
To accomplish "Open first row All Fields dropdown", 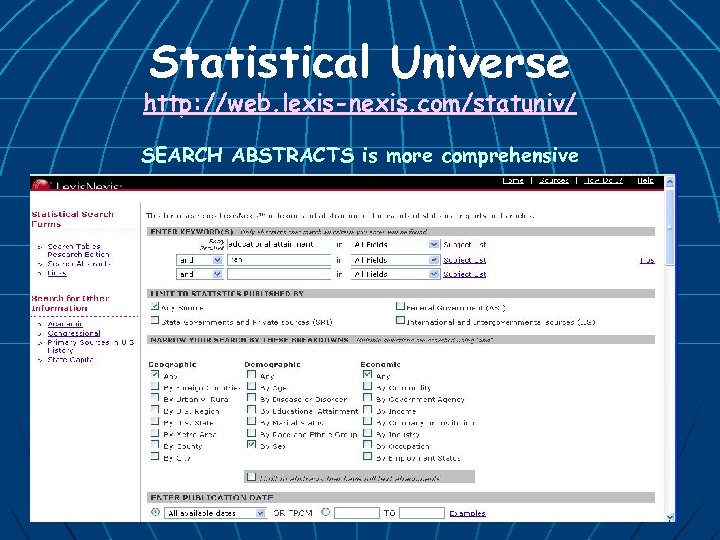I will (395, 245).
